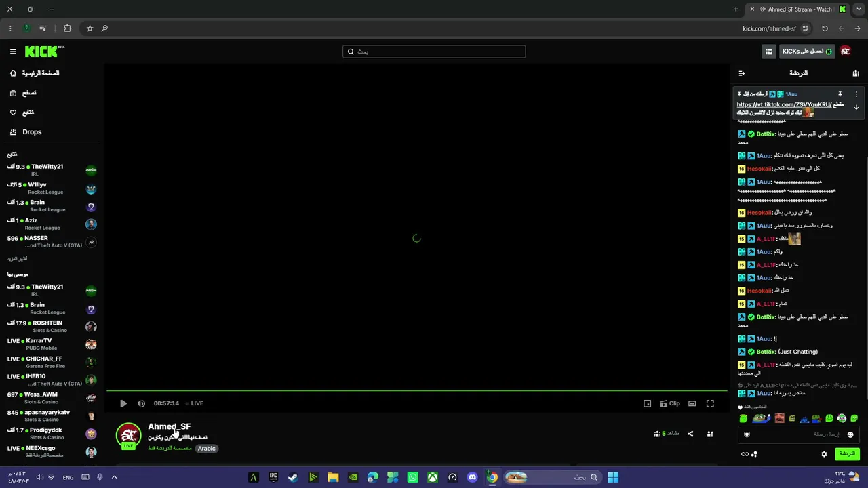Open WhatsApp from taskbar
This screenshot has height=488, width=868.
pos(413,477)
